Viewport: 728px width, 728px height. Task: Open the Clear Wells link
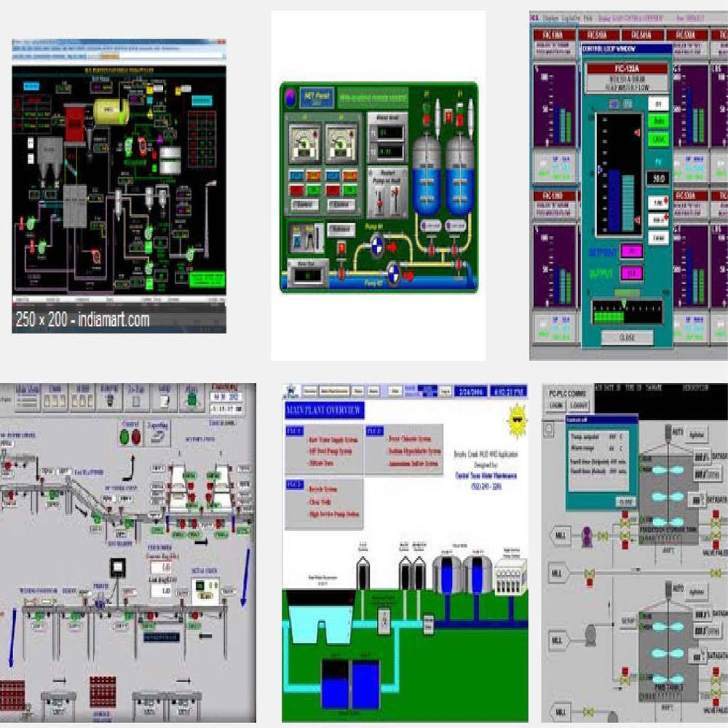pyautogui.click(x=320, y=502)
